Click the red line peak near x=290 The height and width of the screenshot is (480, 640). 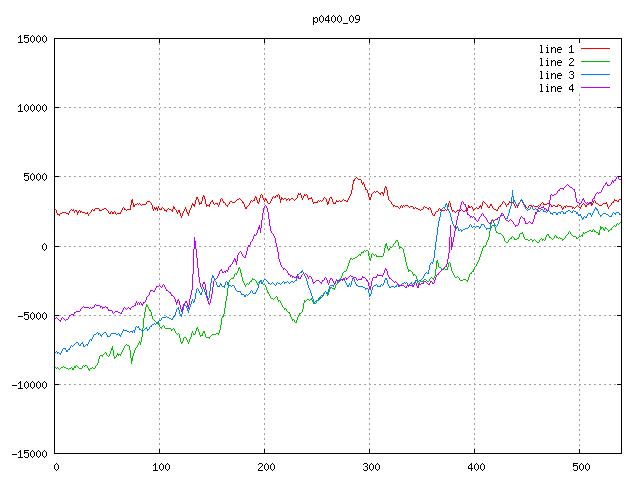(357, 178)
